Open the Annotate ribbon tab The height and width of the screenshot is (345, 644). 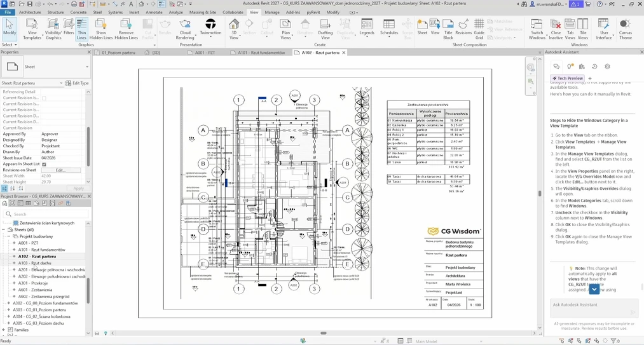[154, 12]
